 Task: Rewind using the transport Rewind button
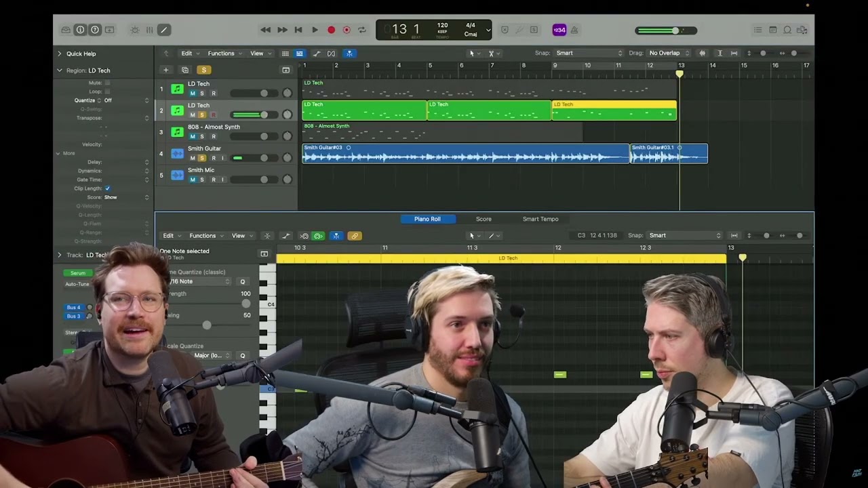coord(266,30)
